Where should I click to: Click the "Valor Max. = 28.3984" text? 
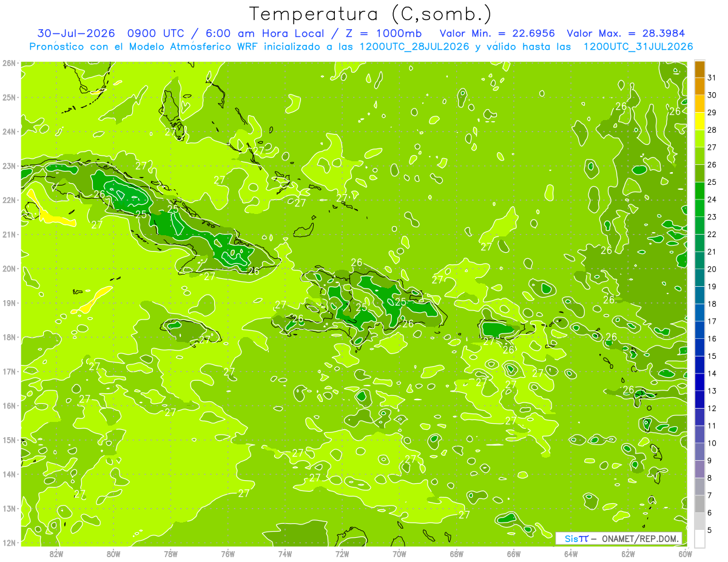point(626,33)
